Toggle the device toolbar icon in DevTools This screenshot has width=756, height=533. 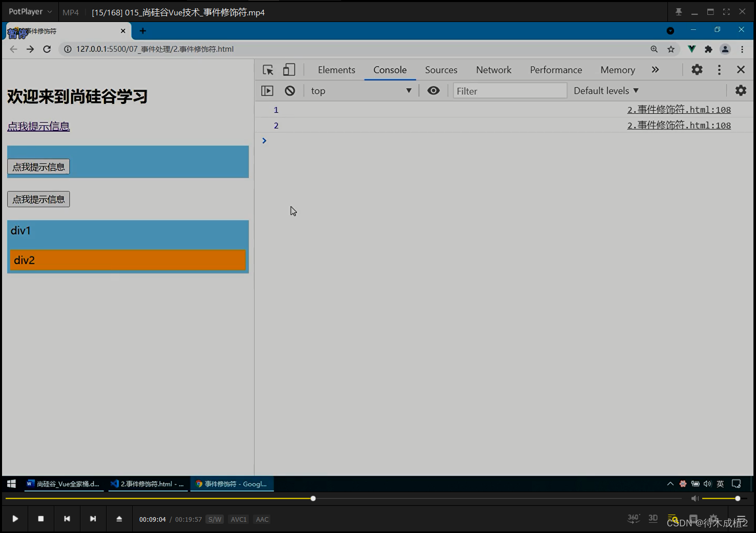pos(289,70)
